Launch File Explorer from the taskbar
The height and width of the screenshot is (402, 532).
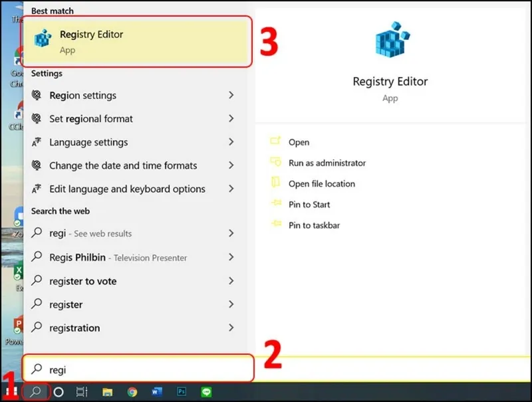tap(107, 392)
